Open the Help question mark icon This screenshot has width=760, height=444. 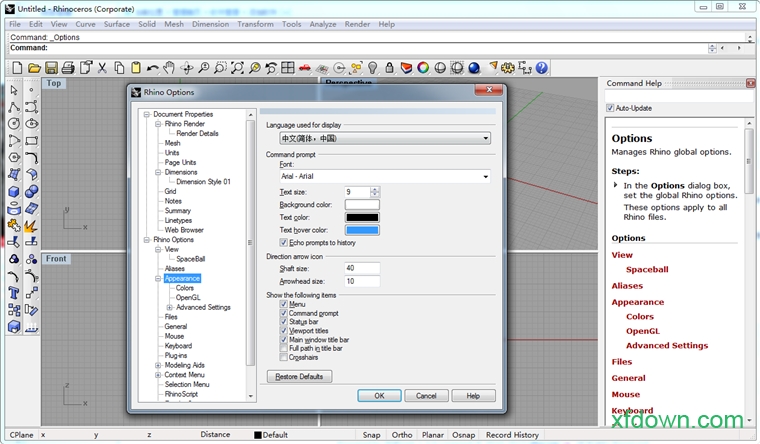point(541,68)
